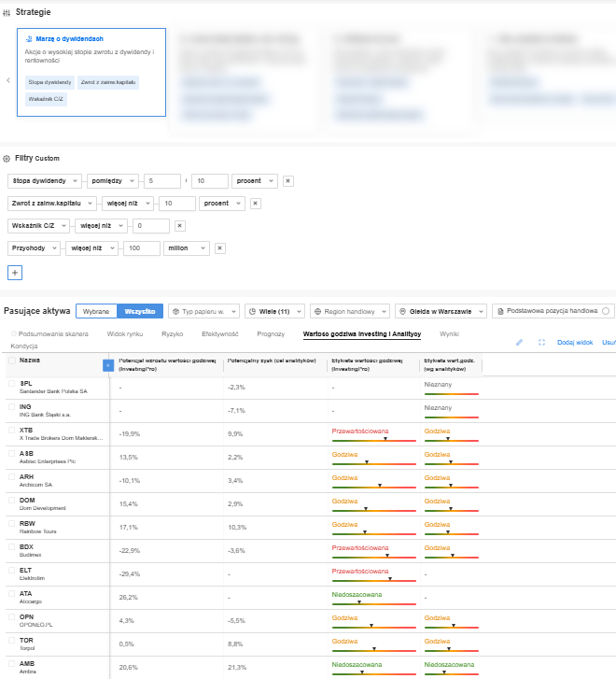Click the Marzę o dywidendach strategy title

click(69, 39)
